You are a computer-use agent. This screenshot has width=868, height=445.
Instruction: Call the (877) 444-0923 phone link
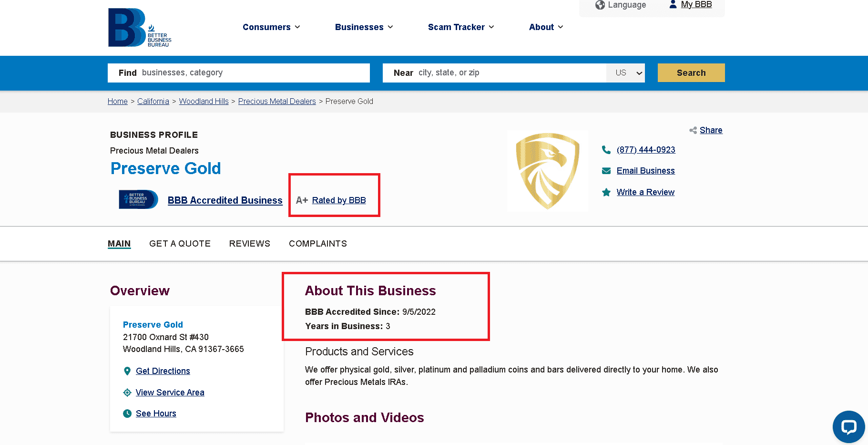[646, 150]
